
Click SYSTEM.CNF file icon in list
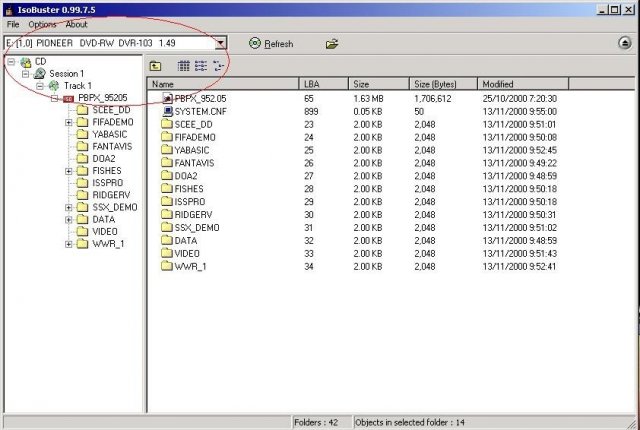click(167, 111)
